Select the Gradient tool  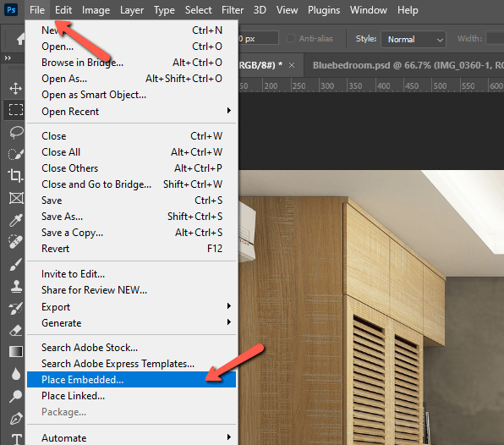[15, 352]
